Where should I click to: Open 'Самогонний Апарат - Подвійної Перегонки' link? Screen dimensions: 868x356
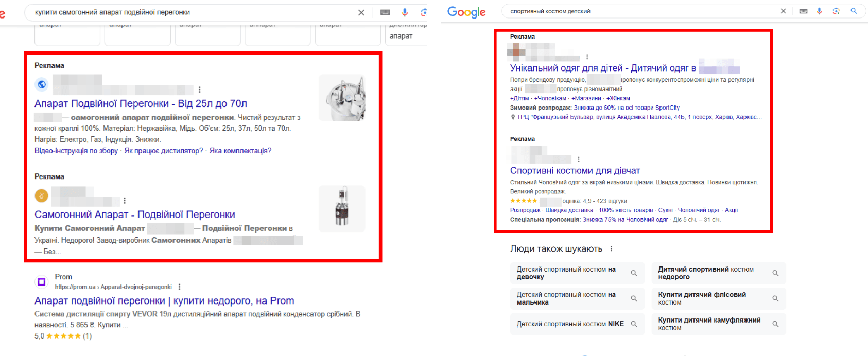click(135, 215)
